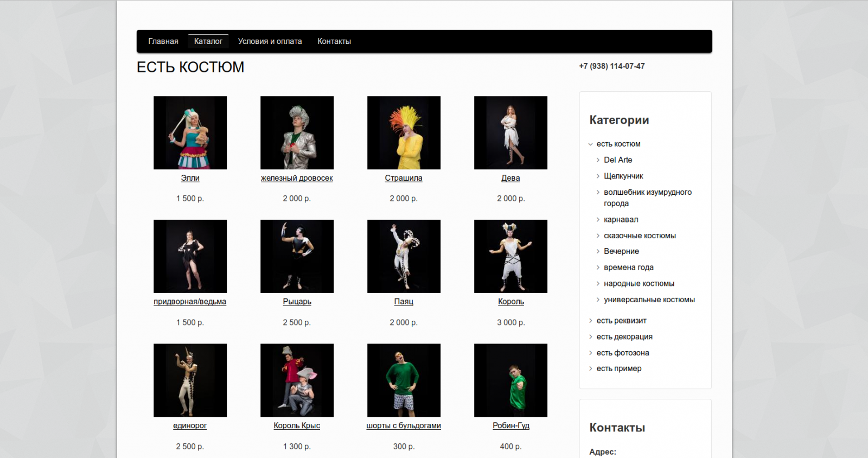Follow the Паяц text link
The width and height of the screenshot is (868, 458).
404,302
